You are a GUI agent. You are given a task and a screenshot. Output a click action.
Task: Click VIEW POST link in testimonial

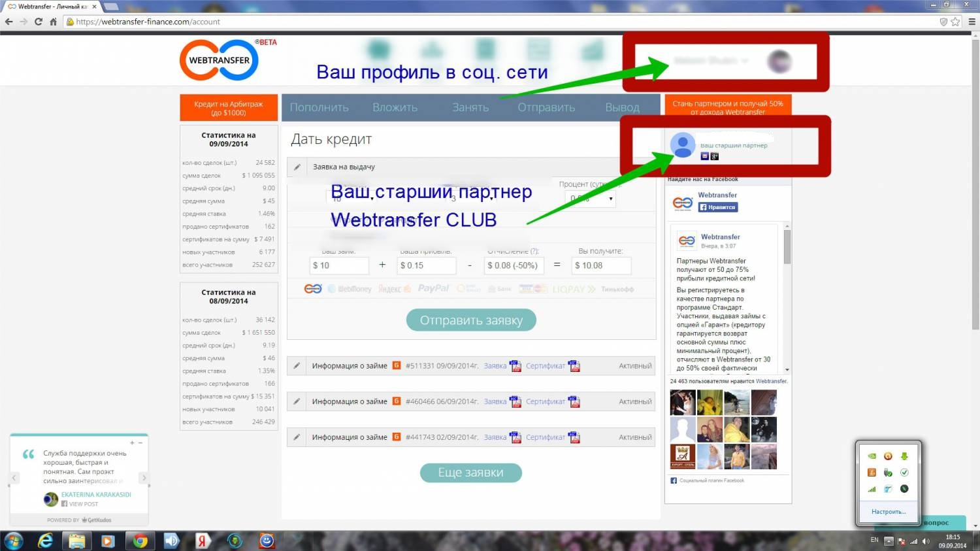[84, 504]
